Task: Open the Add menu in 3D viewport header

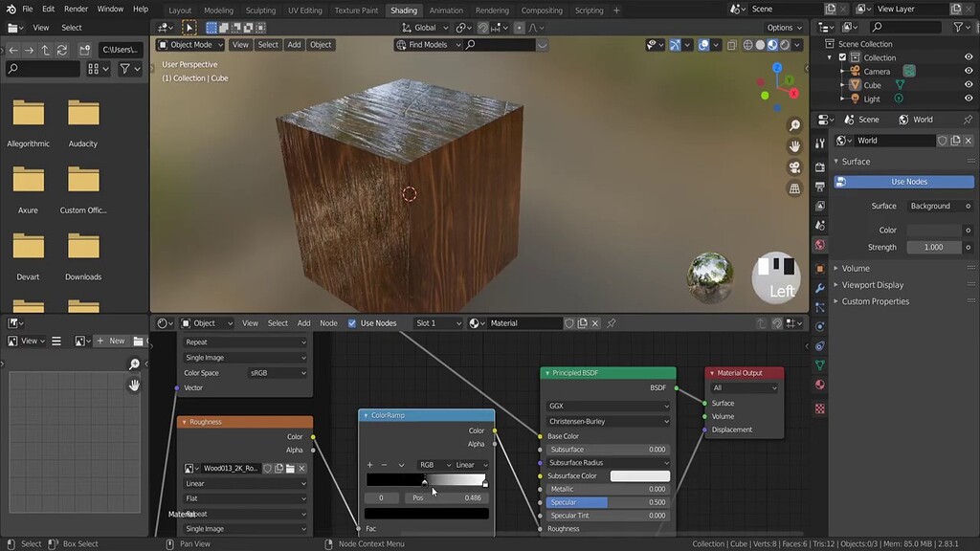Action: (294, 45)
